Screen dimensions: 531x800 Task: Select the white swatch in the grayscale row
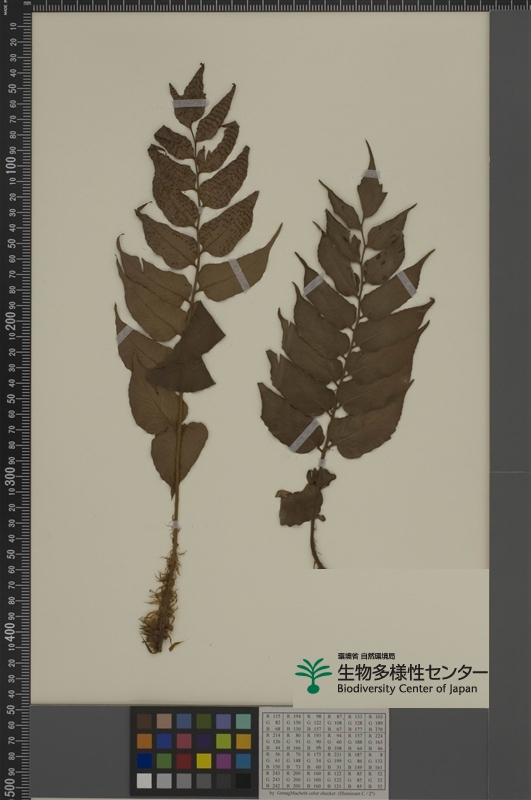click(x=144, y=781)
